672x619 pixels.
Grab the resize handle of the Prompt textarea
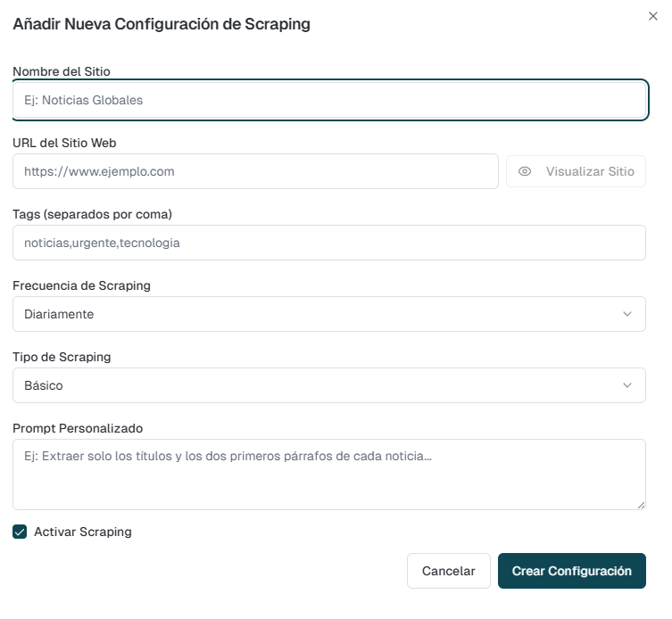[x=640, y=504]
